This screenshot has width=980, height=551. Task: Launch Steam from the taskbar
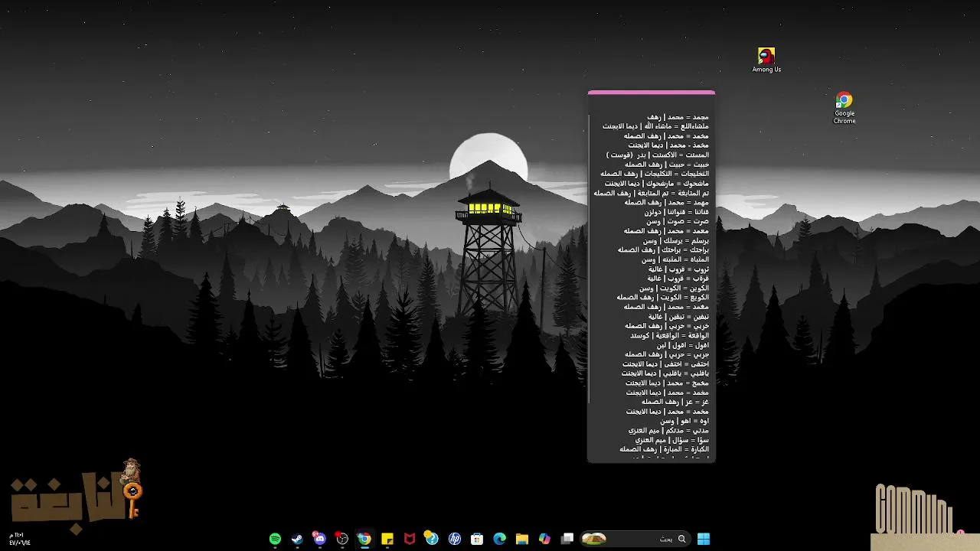point(297,539)
